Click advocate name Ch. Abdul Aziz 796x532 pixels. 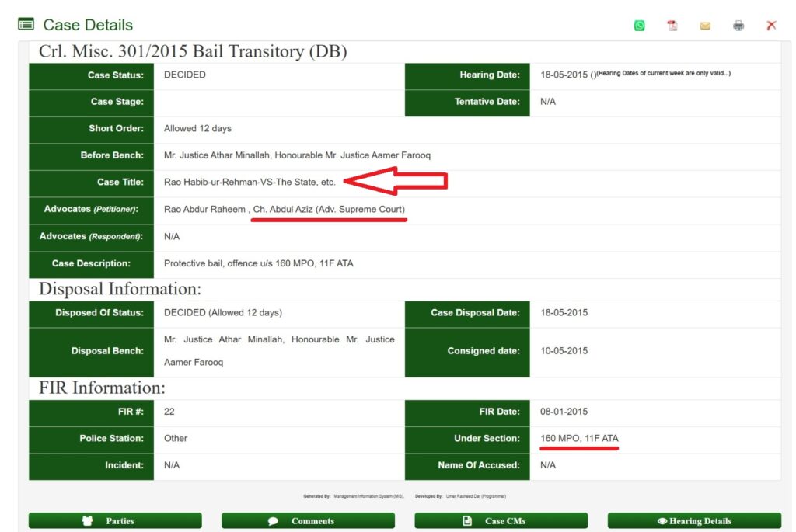tap(283, 209)
